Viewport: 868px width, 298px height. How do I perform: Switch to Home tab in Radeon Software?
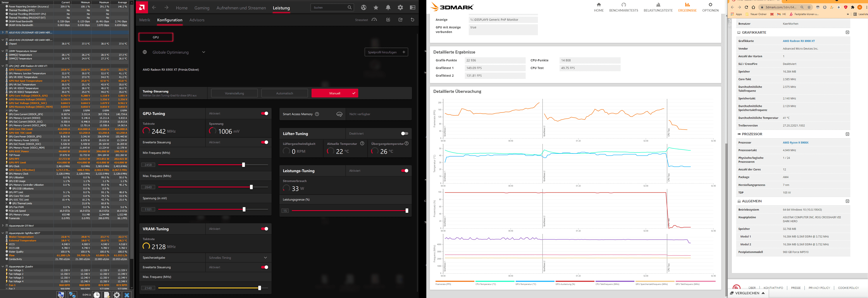coord(182,8)
